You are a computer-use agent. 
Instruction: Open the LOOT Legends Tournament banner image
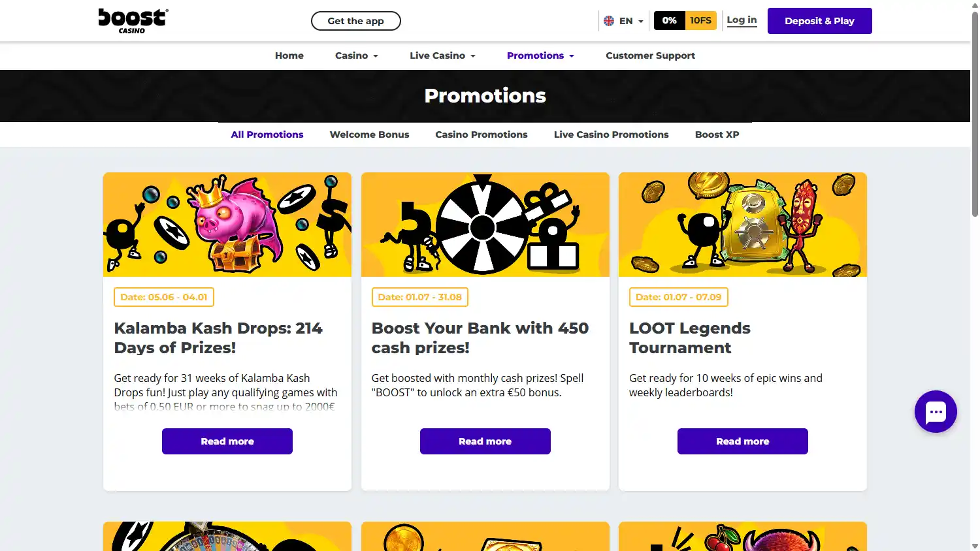coord(742,225)
